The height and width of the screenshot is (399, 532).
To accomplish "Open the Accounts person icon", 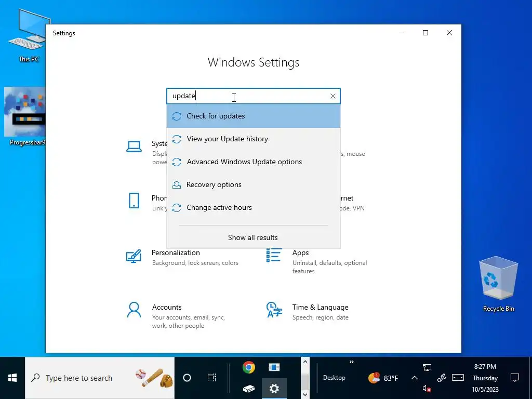I will 134,310.
